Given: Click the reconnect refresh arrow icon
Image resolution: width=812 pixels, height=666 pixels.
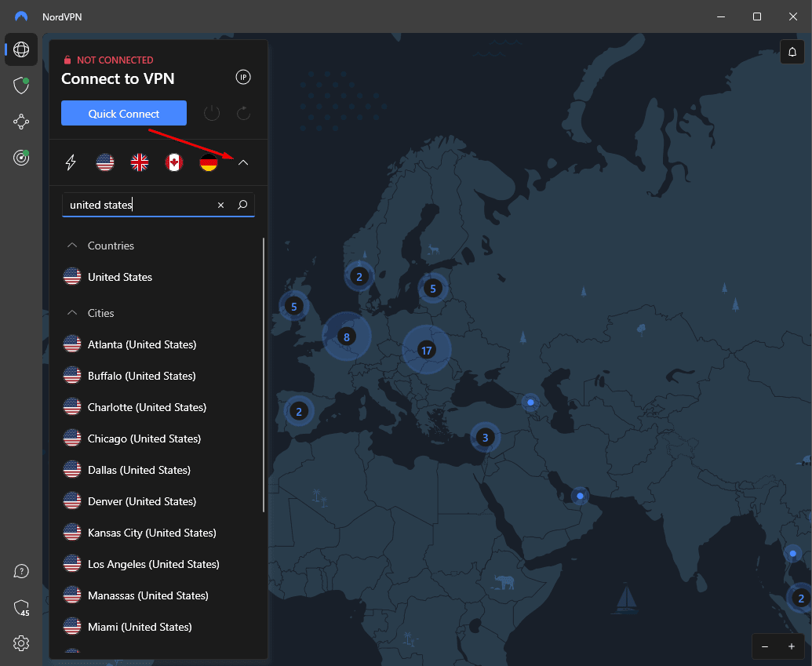Looking at the screenshot, I should (x=243, y=113).
